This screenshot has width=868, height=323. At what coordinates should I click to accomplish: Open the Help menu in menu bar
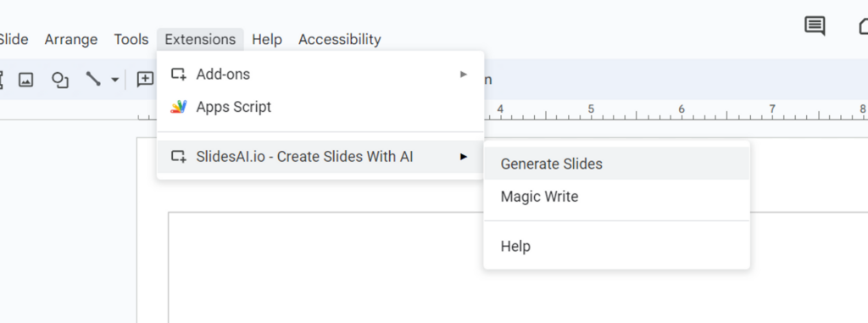(x=267, y=39)
